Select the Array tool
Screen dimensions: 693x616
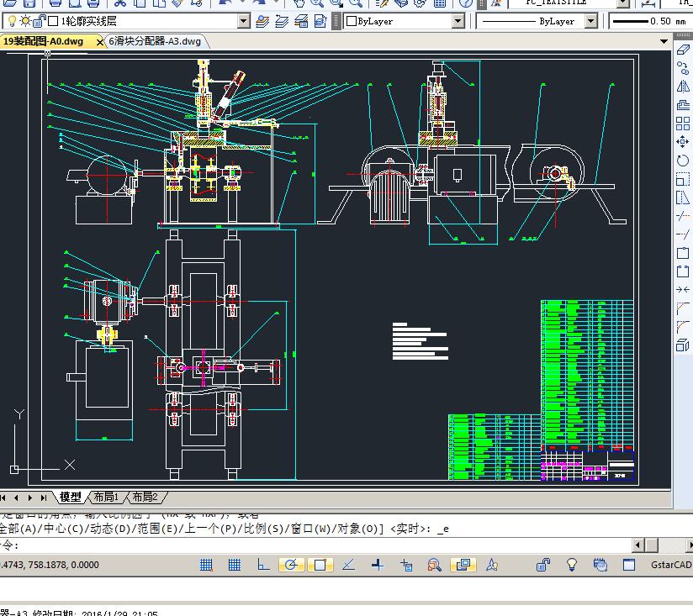click(683, 124)
